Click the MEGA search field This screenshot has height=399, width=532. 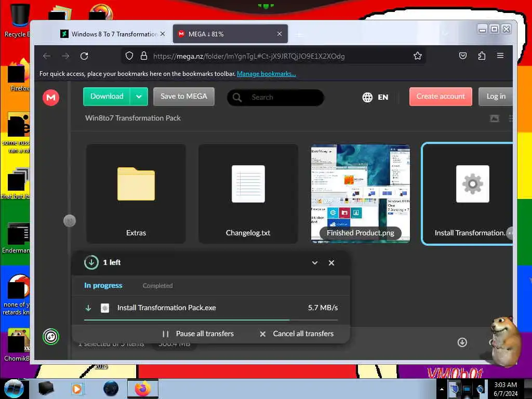pyautogui.click(x=275, y=98)
